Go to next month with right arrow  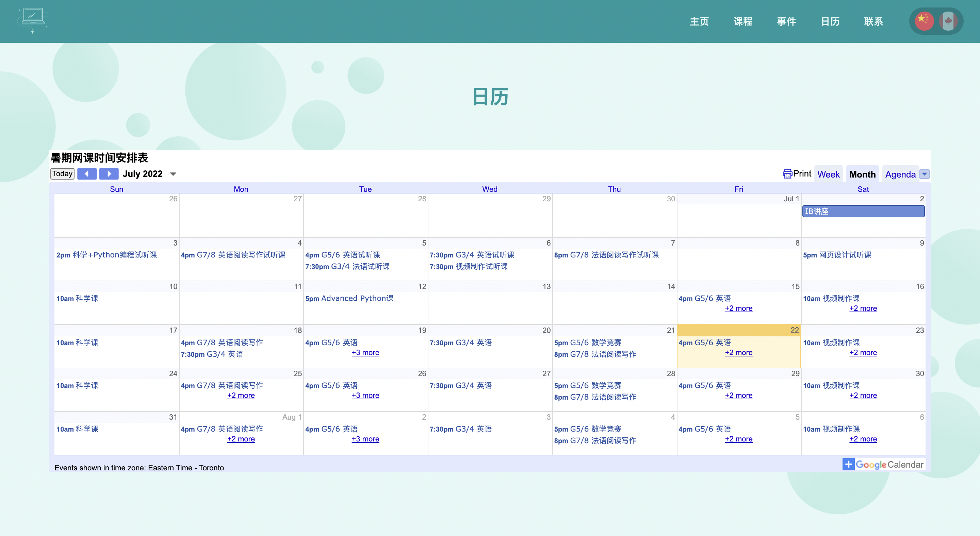pos(109,174)
